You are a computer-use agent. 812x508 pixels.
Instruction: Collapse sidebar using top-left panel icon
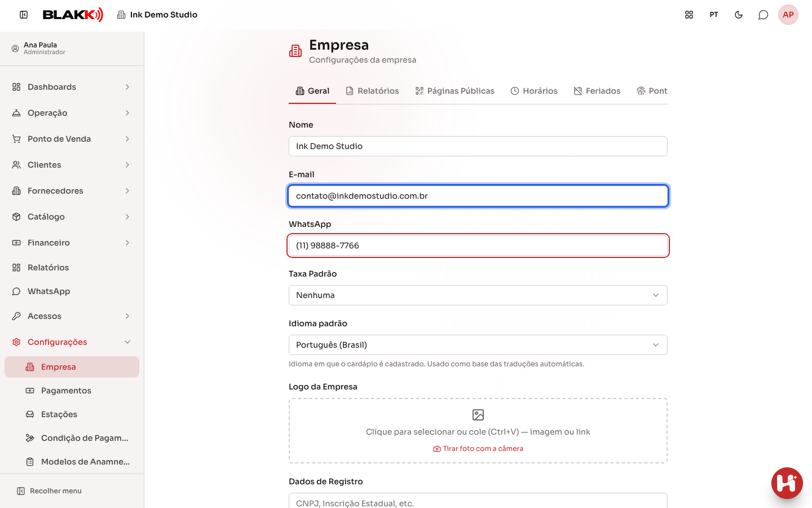coord(24,15)
